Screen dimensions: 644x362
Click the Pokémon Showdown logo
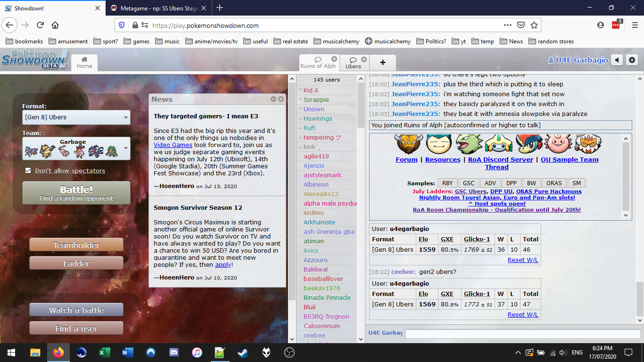click(x=35, y=59)
